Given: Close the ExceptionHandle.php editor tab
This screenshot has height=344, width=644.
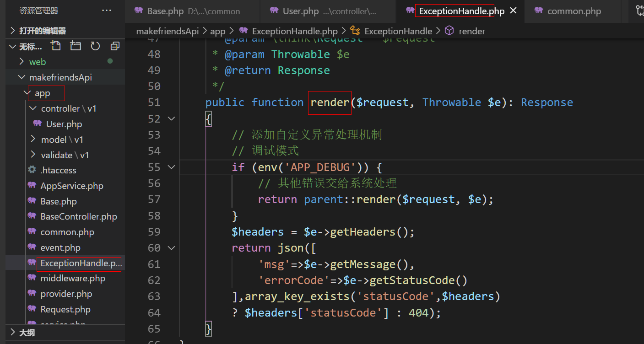Looking at the screenshot, I should (x=514, y=11).
